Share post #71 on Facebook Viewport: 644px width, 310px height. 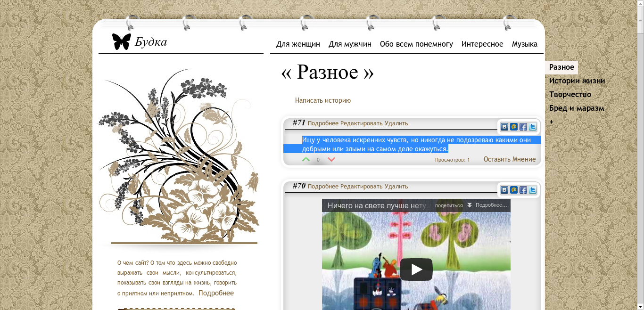click(523, 127)
